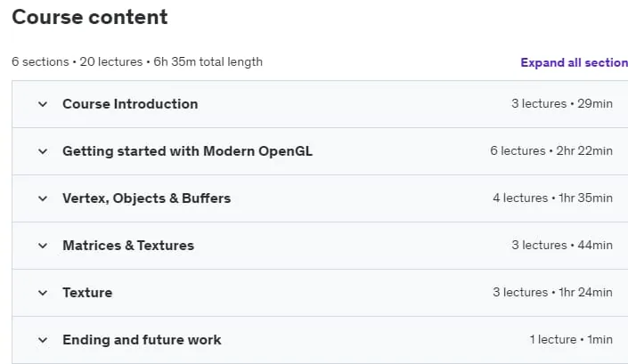The height and width of the screenshot is (364, 628).
Task: Click the 1 lecture • 1min label
Action: (571, 340)
